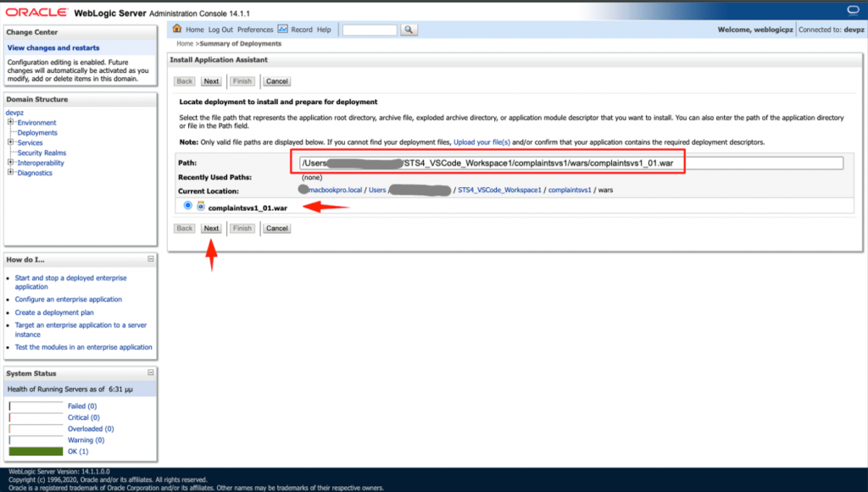Click Next below the complaintsvs1_01.war row
This screenshot has width=868, height=492.
click(x=211, y=229)
